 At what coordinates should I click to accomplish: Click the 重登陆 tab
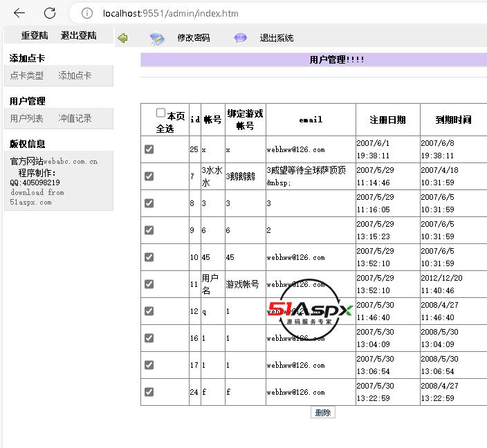pos(35,35)
